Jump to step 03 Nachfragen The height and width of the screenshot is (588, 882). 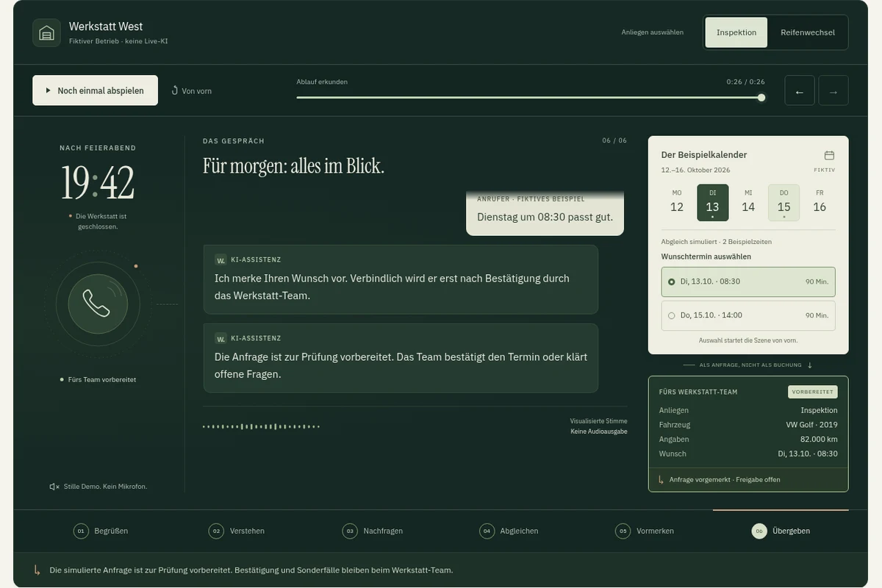(373, 531)
